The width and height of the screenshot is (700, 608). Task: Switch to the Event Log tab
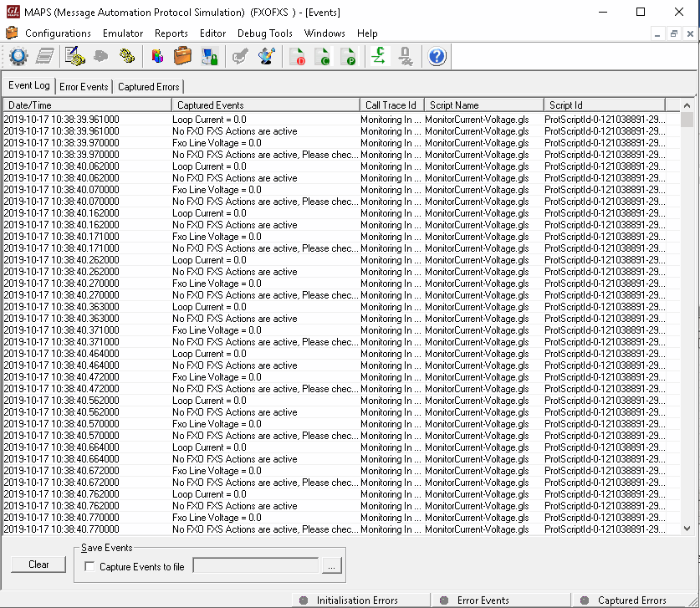tap(29, 85)
